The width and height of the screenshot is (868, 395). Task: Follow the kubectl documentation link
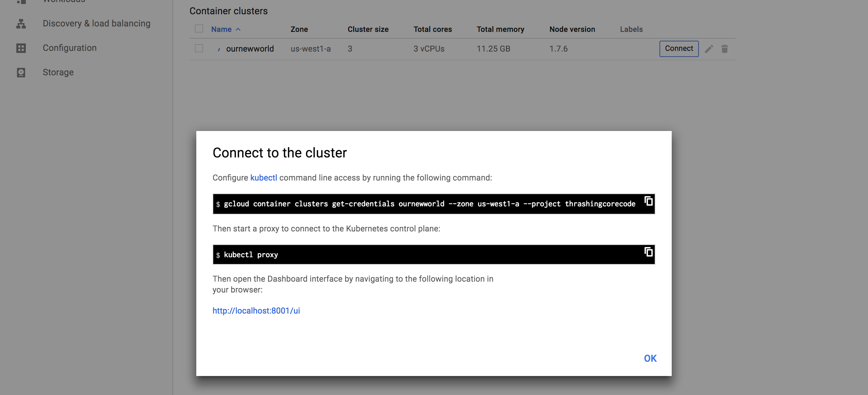pos(264,177)
